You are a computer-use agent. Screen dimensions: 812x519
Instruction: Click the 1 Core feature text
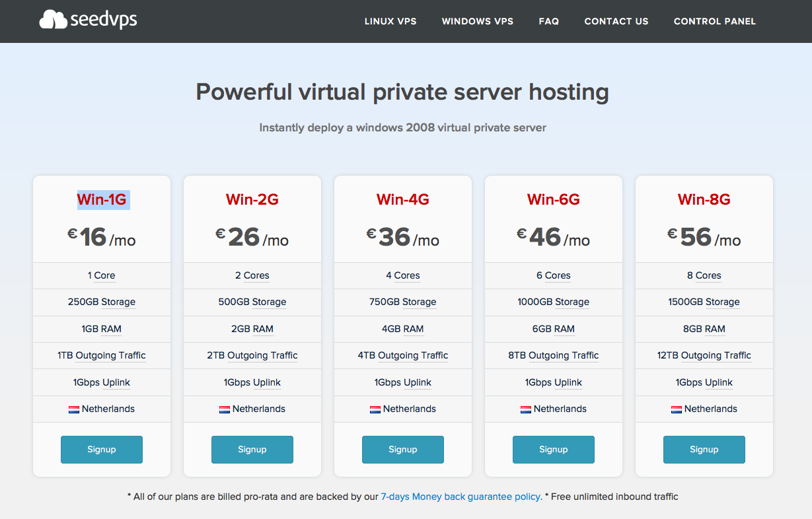click(x=102, y=276)
